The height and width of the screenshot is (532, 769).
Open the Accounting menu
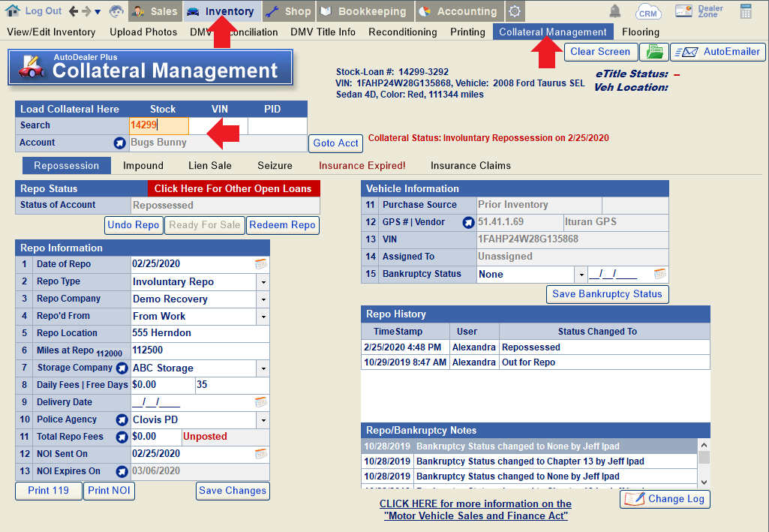click(x=459, y=11)
